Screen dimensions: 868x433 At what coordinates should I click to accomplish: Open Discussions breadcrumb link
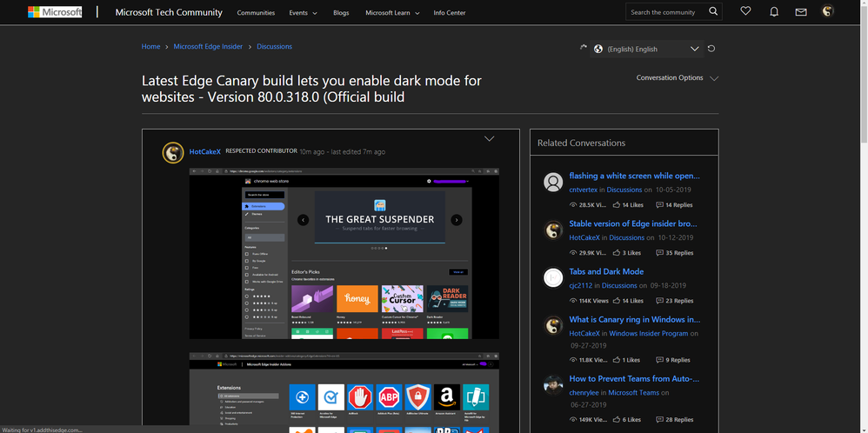(x=274, y=46)
